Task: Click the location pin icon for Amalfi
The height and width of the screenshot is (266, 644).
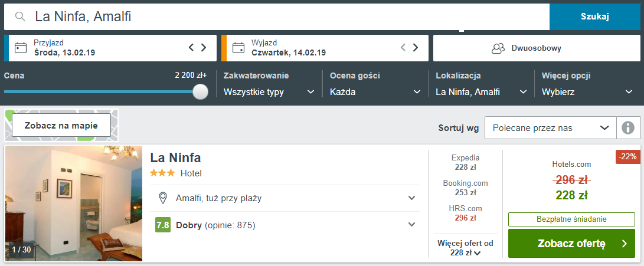Action: (x=163, y=198)
